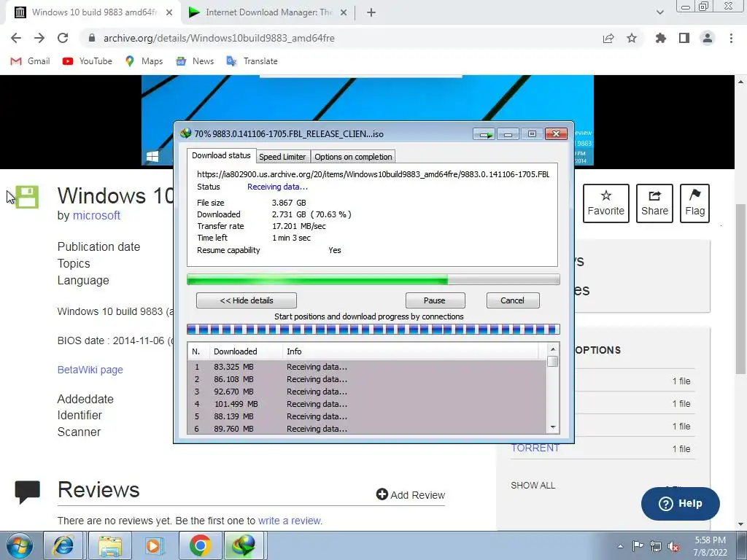747x560 pixels.
Task: Click the Info column header
Action: [x=411, y=351]
